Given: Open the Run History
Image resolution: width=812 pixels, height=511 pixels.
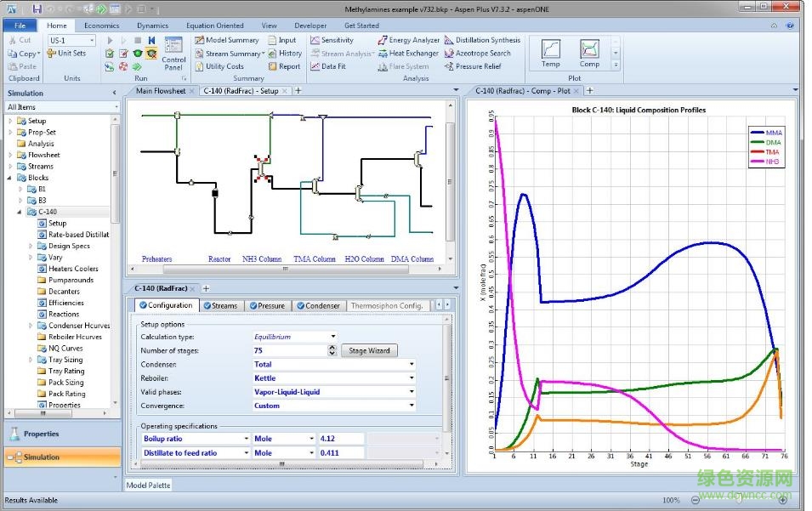Looking at the screenshot, I should click(x=285, y=53).
